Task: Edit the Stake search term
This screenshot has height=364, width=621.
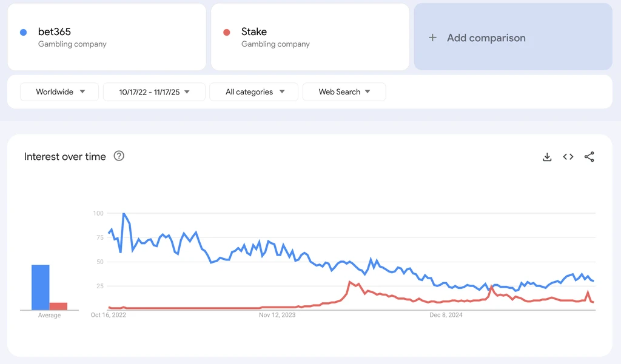Action: point(254,31)
